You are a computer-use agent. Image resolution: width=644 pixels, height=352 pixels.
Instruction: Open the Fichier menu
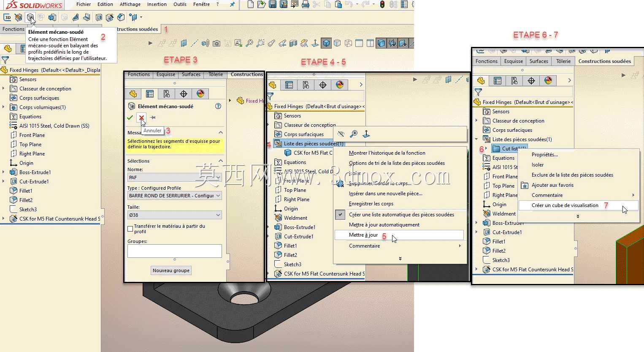click(84, 4)
